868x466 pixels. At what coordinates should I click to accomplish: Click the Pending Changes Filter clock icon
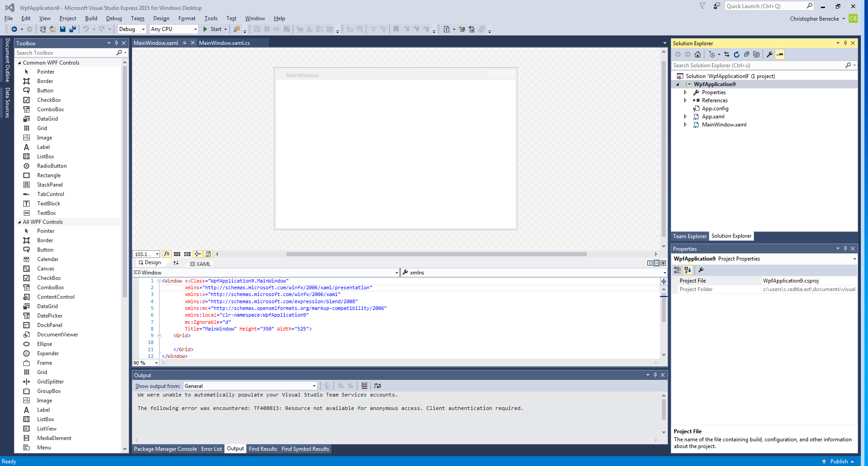pos(712,54)
